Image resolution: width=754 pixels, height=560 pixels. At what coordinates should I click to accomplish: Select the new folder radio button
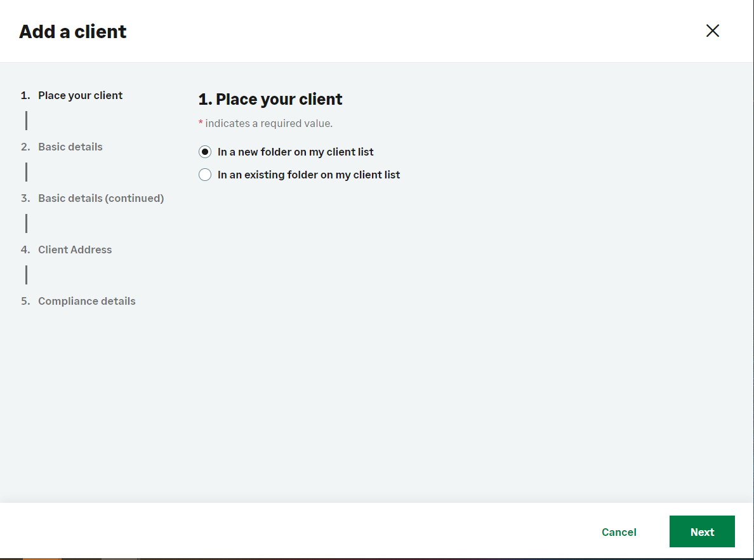click(205, 152)
